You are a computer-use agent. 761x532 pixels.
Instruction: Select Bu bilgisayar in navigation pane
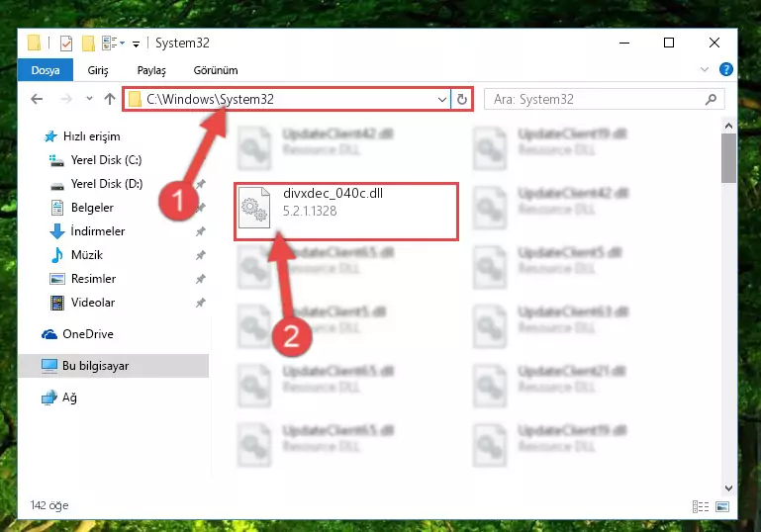coord(113,366)
